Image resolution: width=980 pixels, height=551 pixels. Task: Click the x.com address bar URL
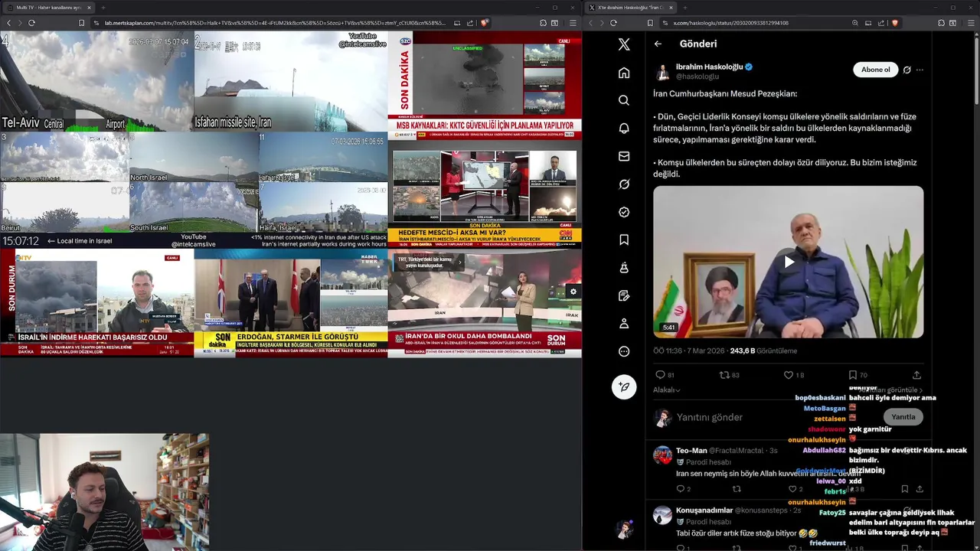pos(731,23)
